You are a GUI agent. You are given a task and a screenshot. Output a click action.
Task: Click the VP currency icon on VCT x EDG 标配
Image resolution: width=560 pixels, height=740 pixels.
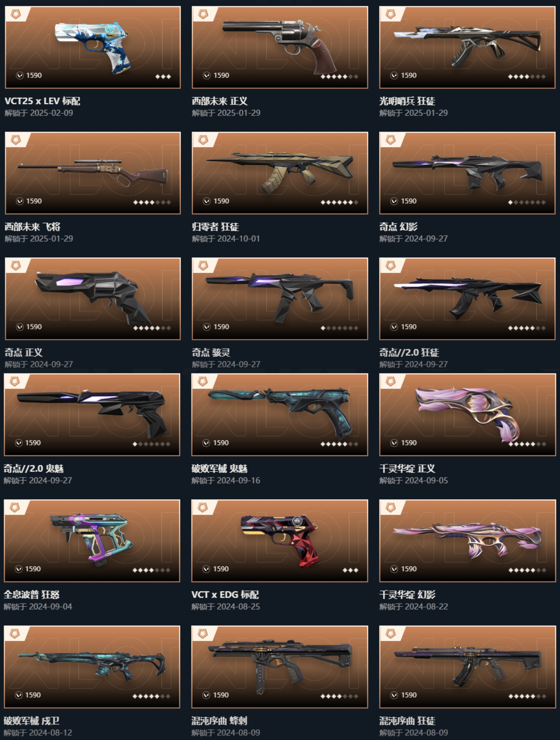tap(206, 569)
